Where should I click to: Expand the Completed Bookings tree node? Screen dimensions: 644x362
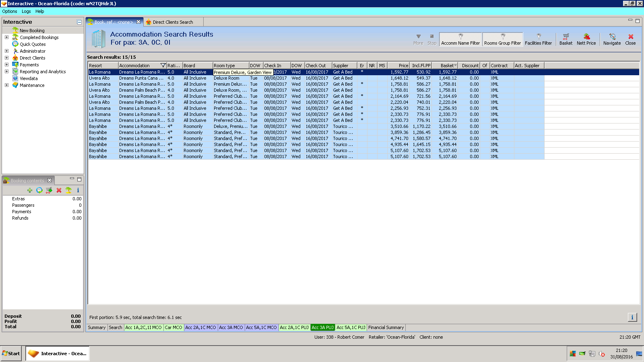(x=6, y=37)
